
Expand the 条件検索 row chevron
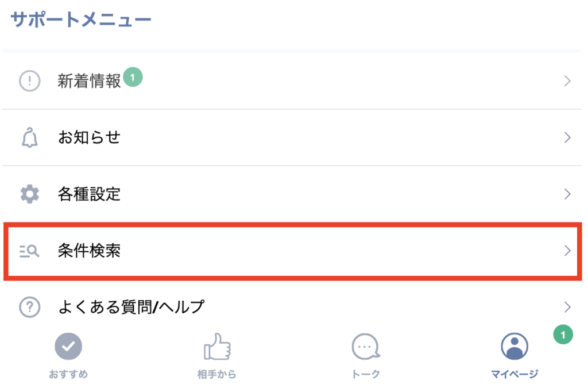568,251
